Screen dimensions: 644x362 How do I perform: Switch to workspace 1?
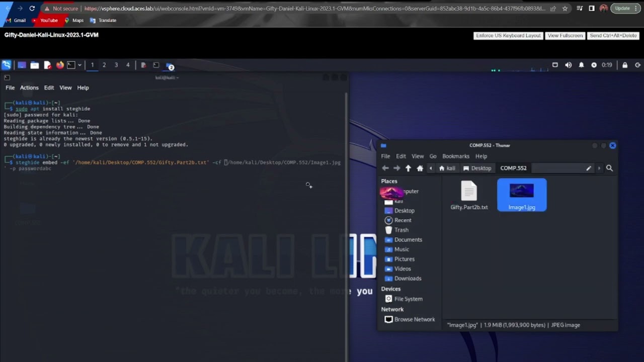pyautogui.click(x=92, y=65)
